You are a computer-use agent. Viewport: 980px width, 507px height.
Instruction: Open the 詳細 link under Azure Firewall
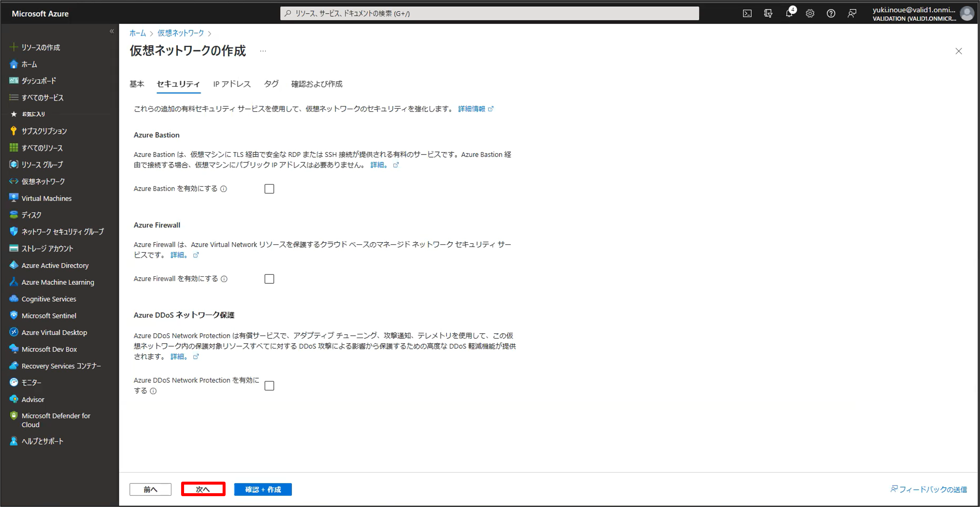[184, 255]
